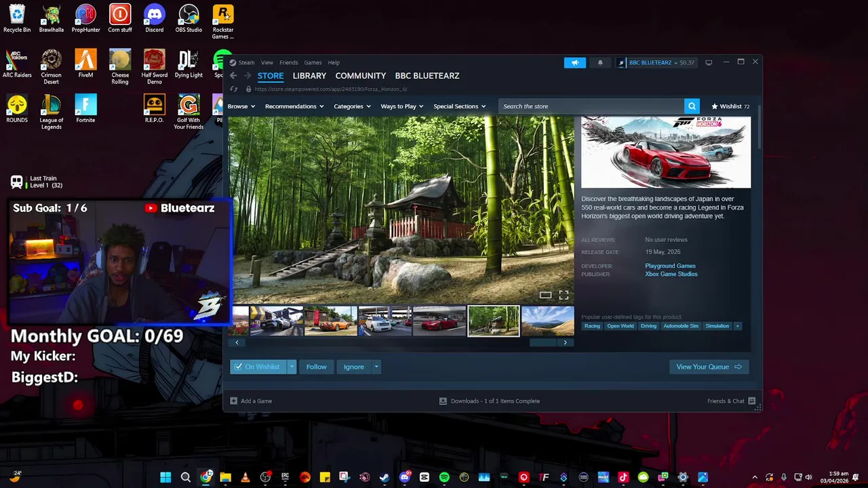Expand the Categories menu

(352, 106)
